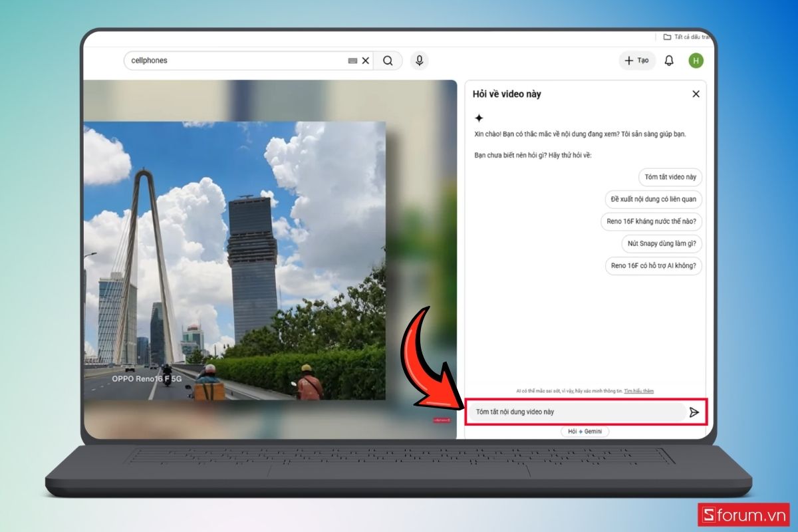Open the 'Tìm hiểu thêm' link
798x532 pixels.
pyautogui.click(x=638, y=391)
